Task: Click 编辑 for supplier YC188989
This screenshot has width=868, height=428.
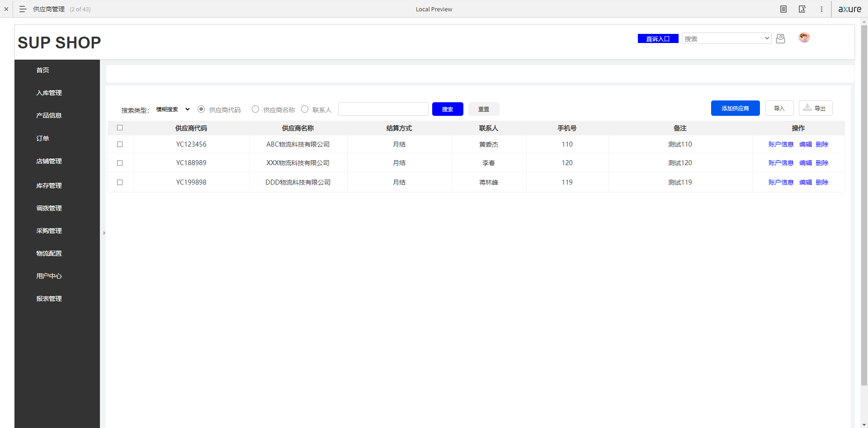Action: pos(806,163)
